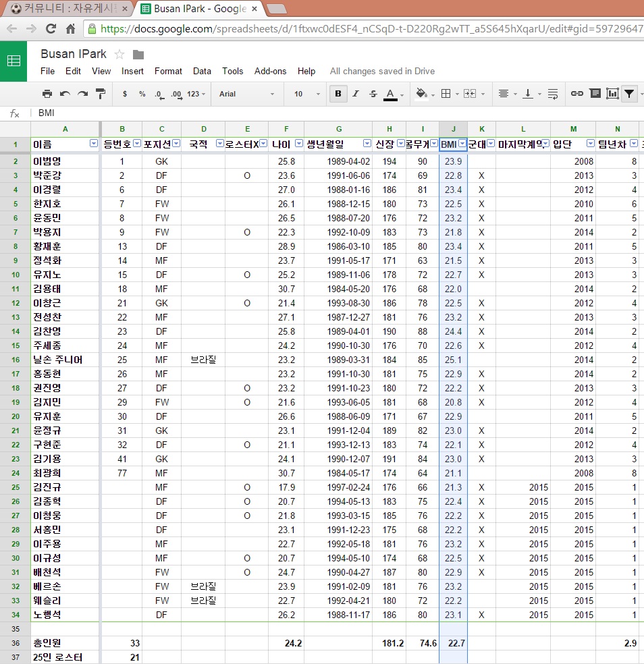Increase decimal places
Screen dimensions: 644x664
point(177,94)
